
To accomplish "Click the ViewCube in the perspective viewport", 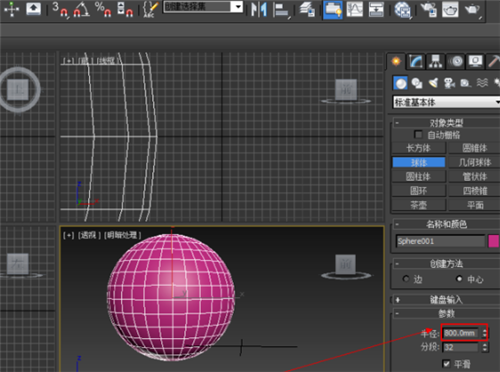I will tap(346, 265).
